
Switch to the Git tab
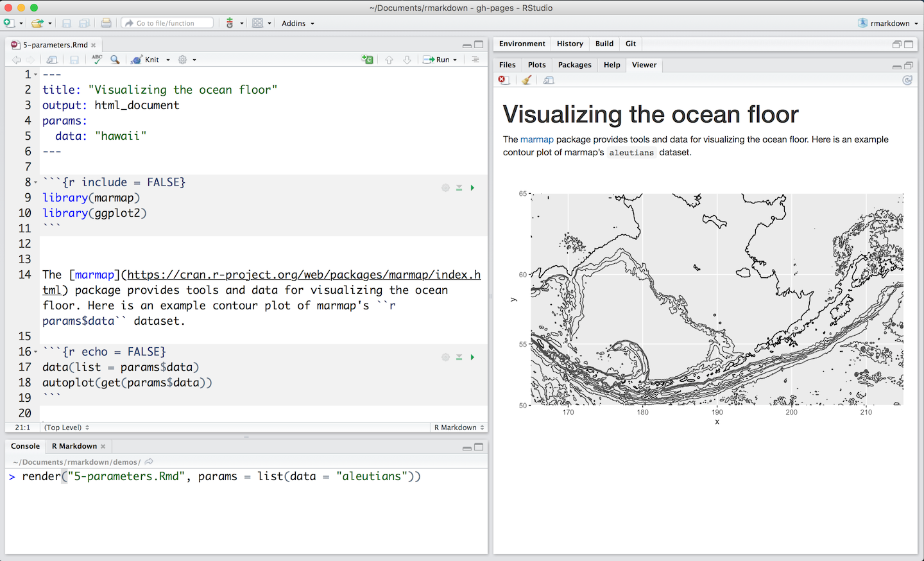click(x=630, y=44)
